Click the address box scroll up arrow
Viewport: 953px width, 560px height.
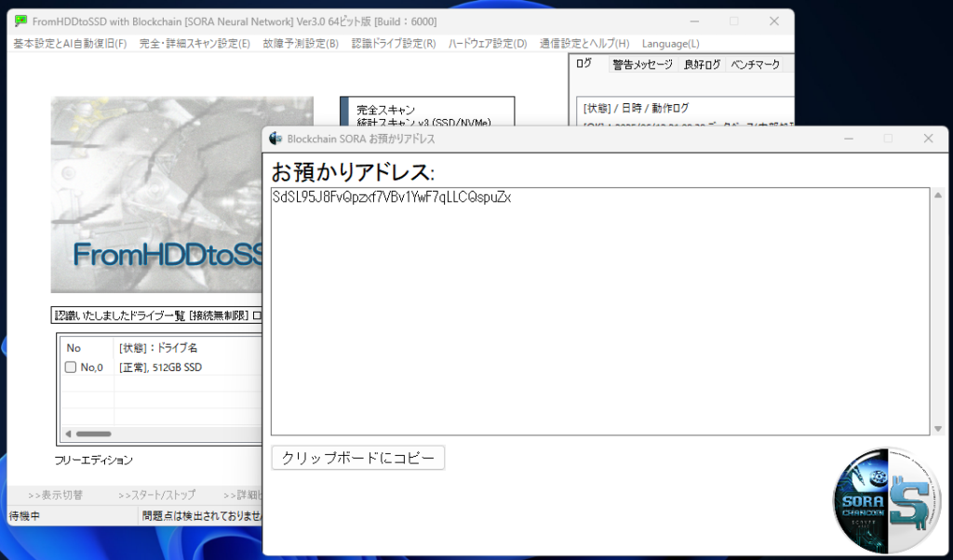(x=938, y=195)
